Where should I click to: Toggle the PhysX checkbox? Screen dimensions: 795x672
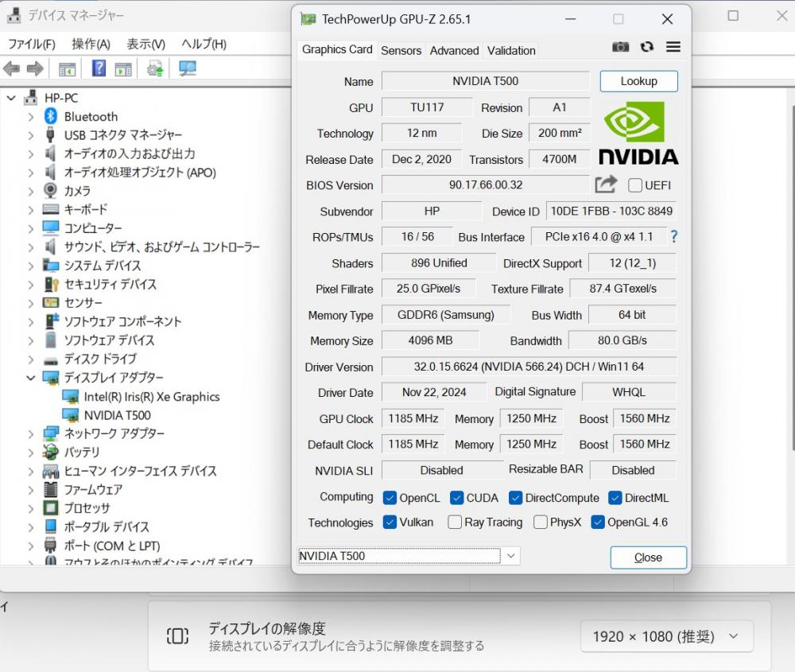pyautogui.click(x=541, y=522)
